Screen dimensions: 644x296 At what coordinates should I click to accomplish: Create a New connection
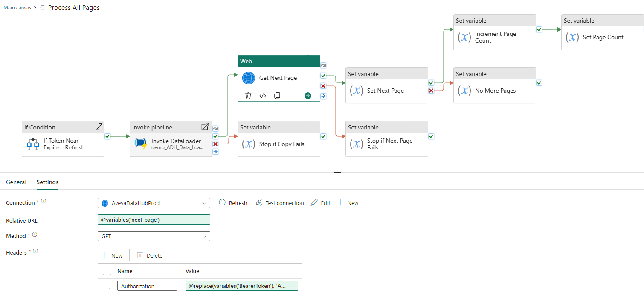click(348, 203)
